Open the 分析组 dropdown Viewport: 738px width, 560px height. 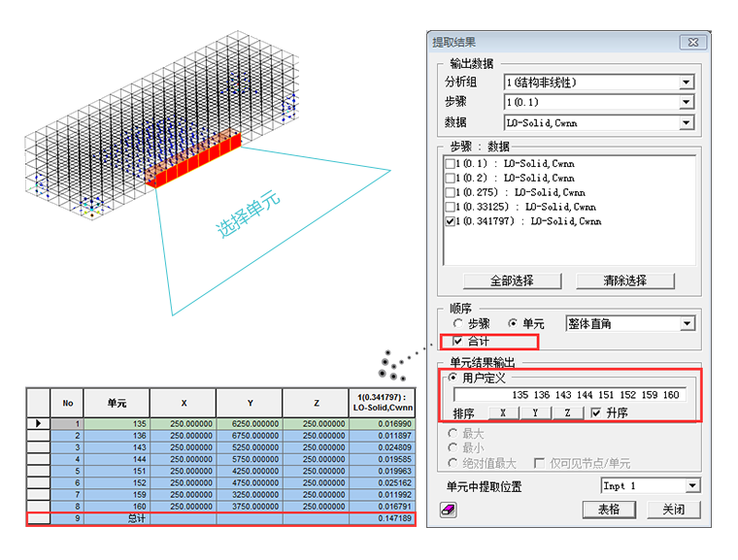[x=687, y=82]
